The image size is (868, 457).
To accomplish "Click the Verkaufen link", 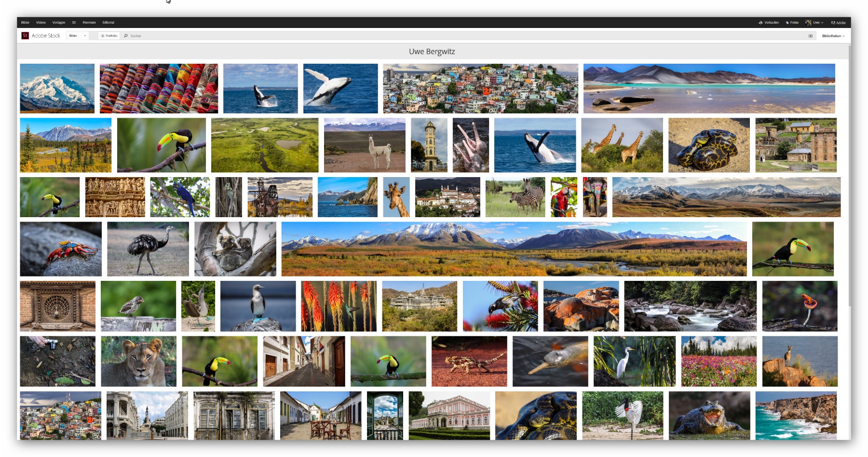I will point(770,22).
